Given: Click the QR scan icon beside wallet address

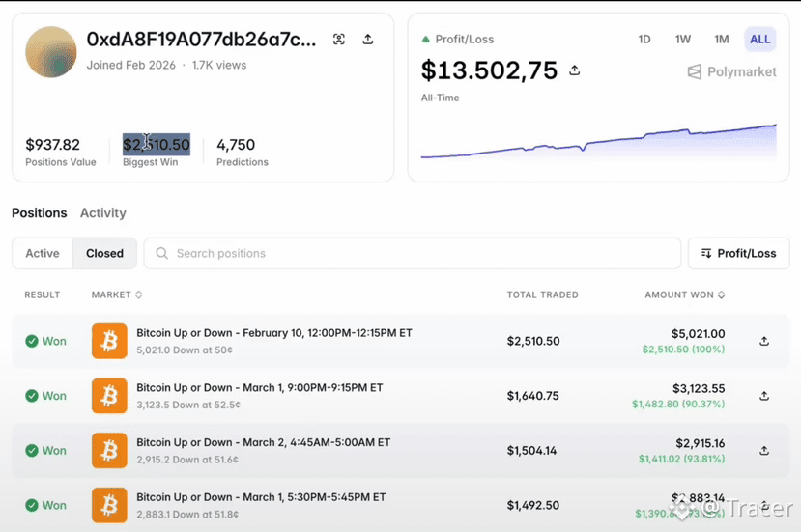Looking at the screenshot, I should point(339,40).
